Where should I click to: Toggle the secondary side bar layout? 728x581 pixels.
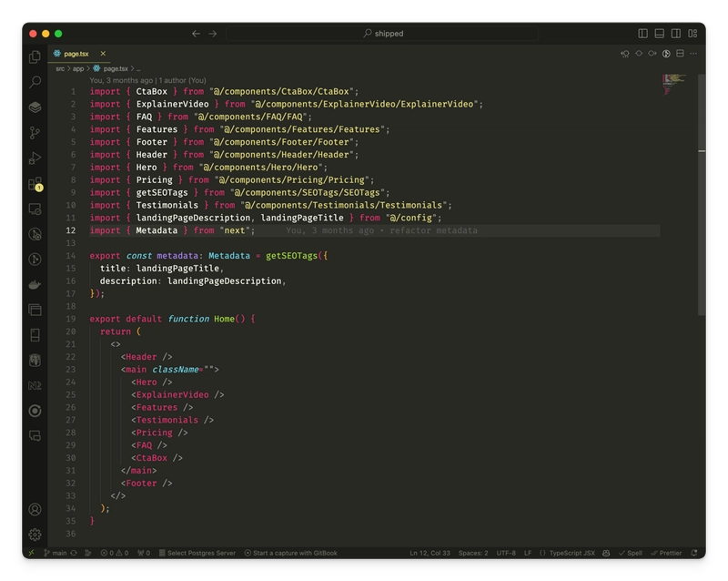(x=676, y=34)
